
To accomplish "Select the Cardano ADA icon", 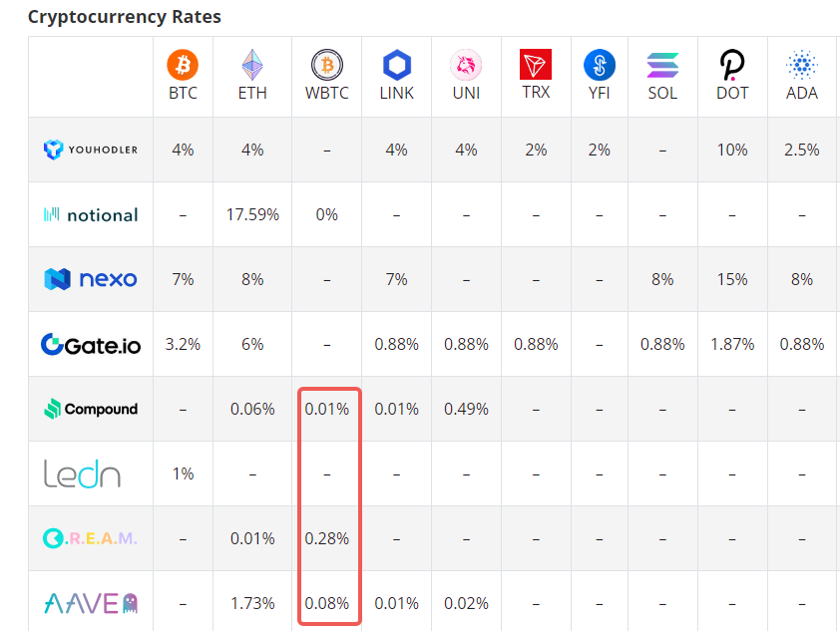I will point(801,66).
